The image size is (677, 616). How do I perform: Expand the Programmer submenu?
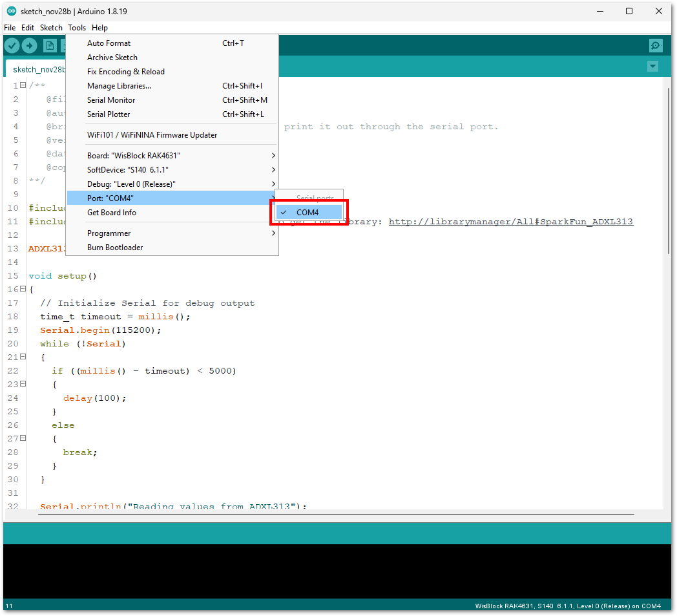pyautogui.click(x=172, y=233)
